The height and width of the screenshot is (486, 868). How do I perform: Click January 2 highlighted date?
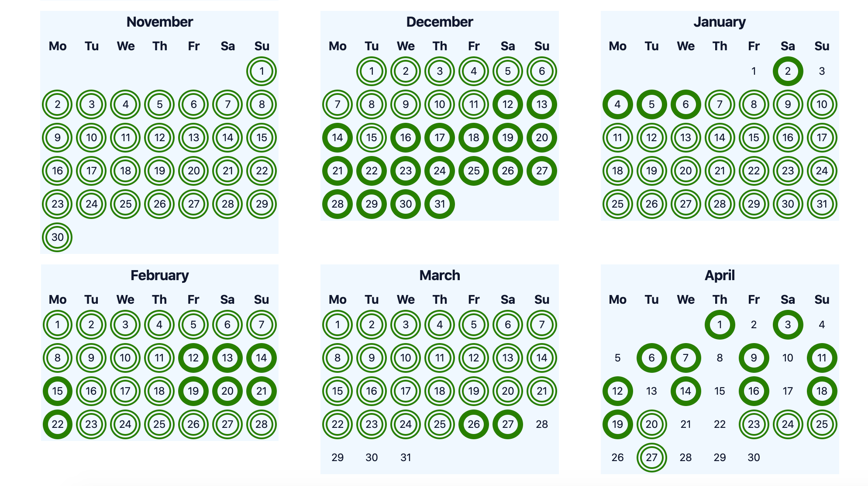coord(788,71)
